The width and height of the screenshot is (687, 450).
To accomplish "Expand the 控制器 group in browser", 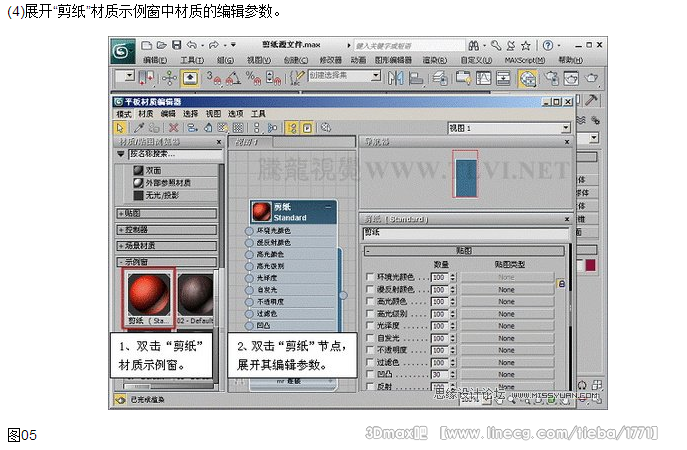I will (x=167, y=230).
